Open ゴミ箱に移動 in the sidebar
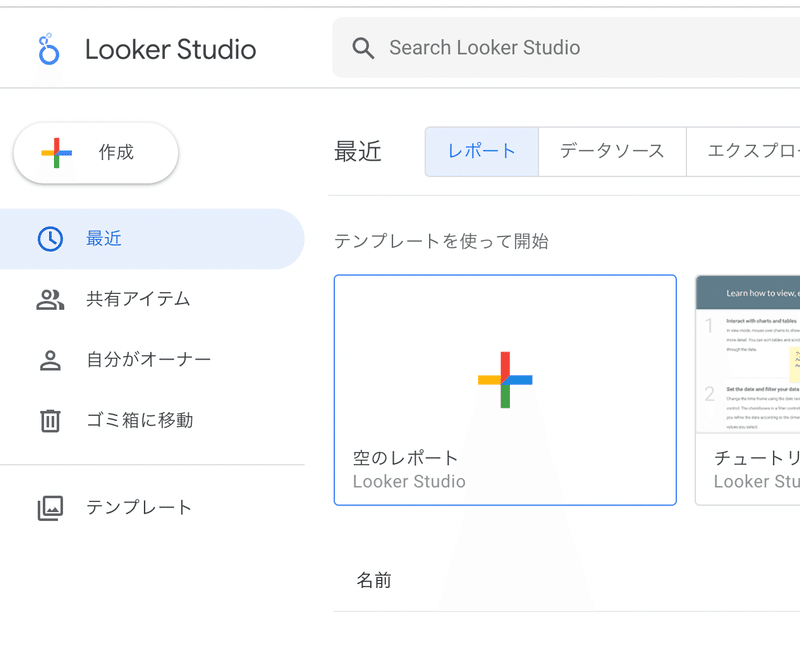Screen dimensions: 800x655 click(x=152, y=420)
